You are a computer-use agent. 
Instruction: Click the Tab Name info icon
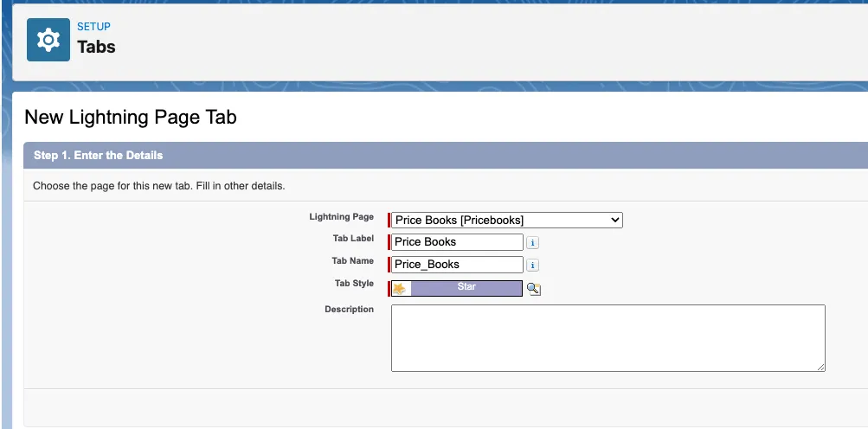tap(533, 265)
